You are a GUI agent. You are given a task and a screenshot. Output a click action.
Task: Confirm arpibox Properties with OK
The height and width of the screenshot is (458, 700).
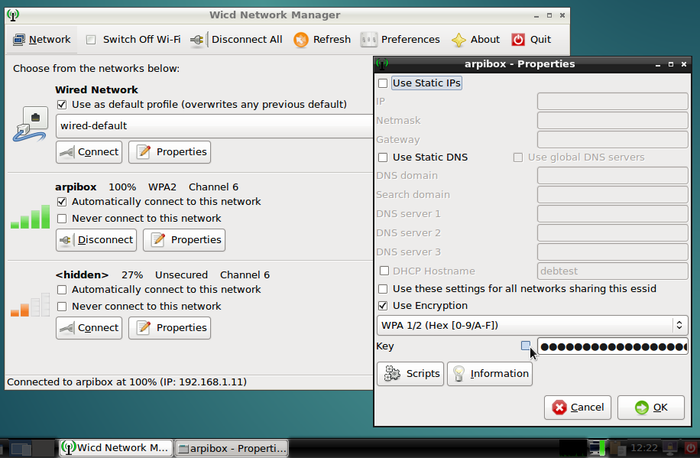pyautogui.click(x=651, y=408)
